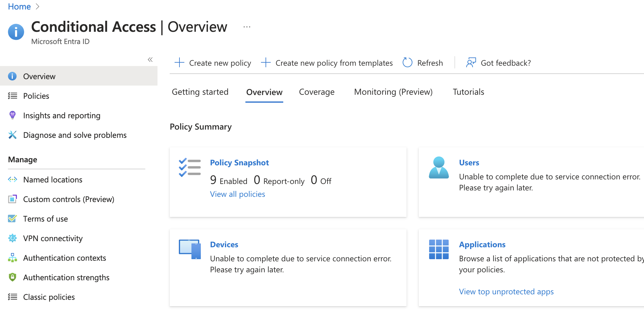Click the Devices card heading
The height and width of the screenshot is (316, 644).
point(224,244)
